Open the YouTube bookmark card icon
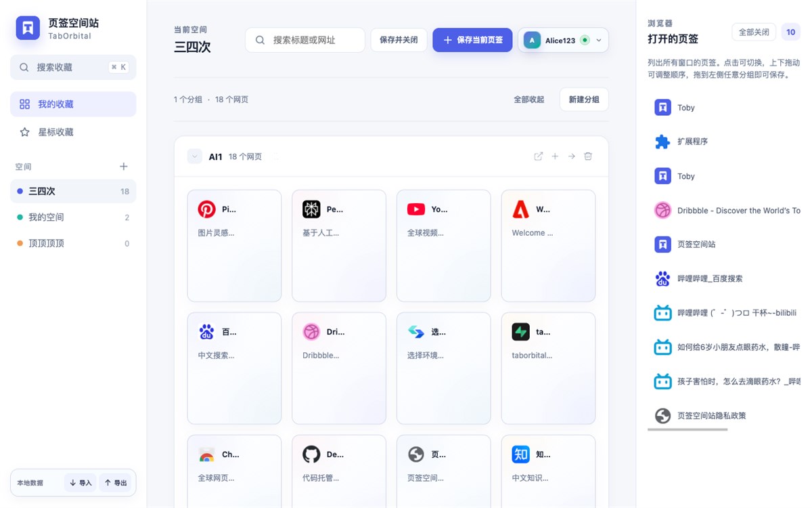Screen dimensions: 812x508 (x=415, y=209)
